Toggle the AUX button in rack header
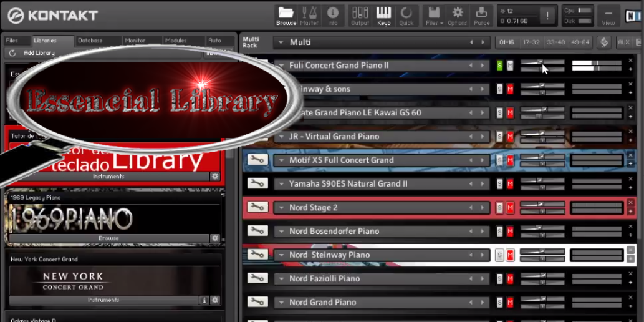644x322 pixels. (623, 42)
